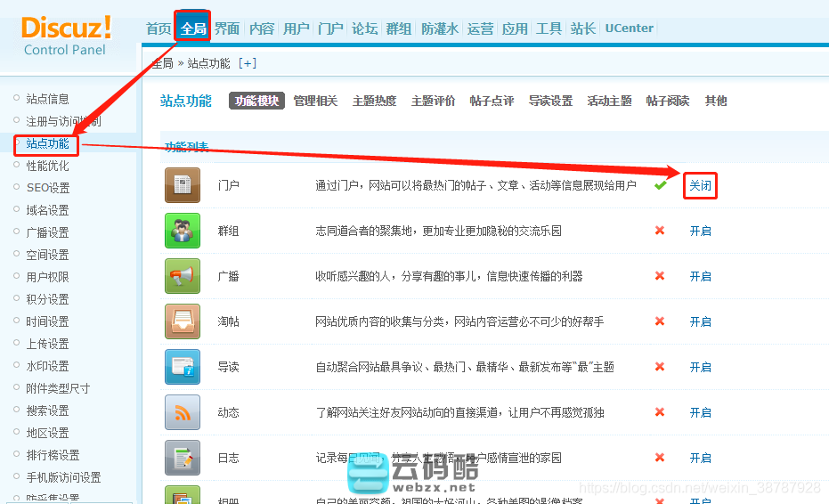Click the 门户 portal feature icon
Image resolution: width=829 pixels, height=504 pixels.
(x=183, y=185)
